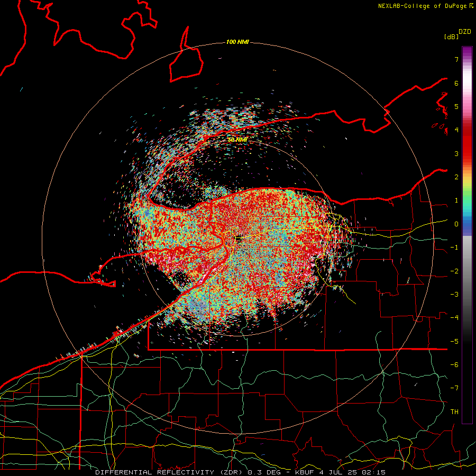The height and width of the screenshot is (476, 476).
Task: Click the 5 tick label on color scale
Action: [x=456, y=106]
